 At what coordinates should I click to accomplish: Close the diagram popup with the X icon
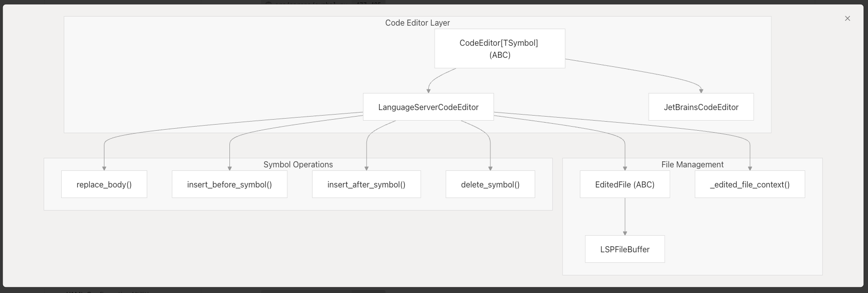(847, 19)
